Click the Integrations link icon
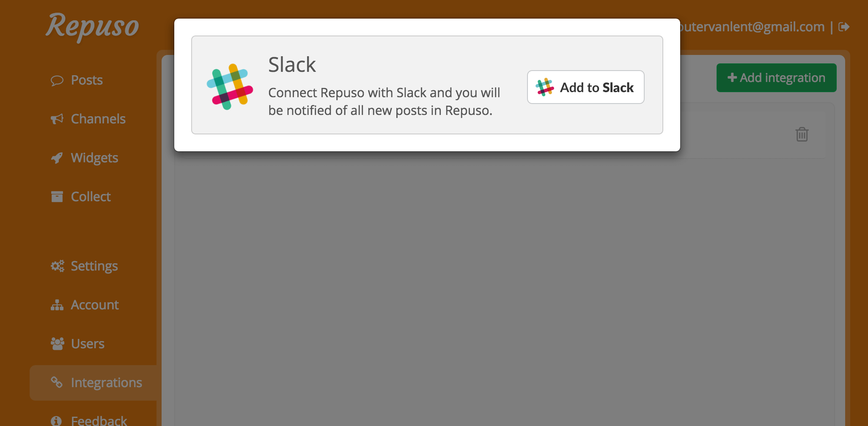 point(57,382)
